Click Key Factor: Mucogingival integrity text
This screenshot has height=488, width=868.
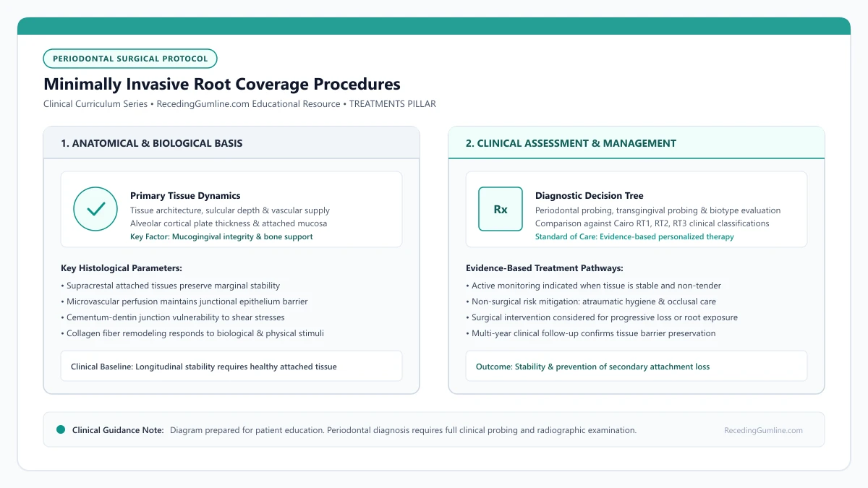221,236
